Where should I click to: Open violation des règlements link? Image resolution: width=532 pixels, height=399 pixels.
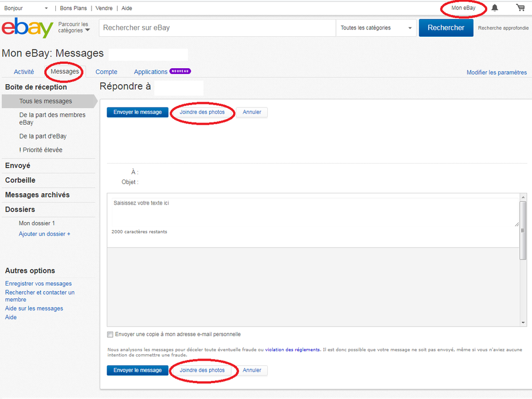292,349
